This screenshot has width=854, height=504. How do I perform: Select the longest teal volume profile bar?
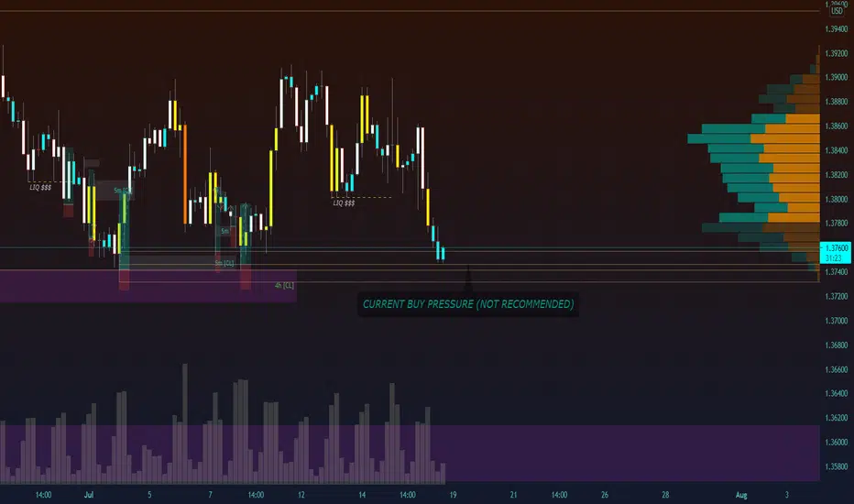tap(719, 138)
